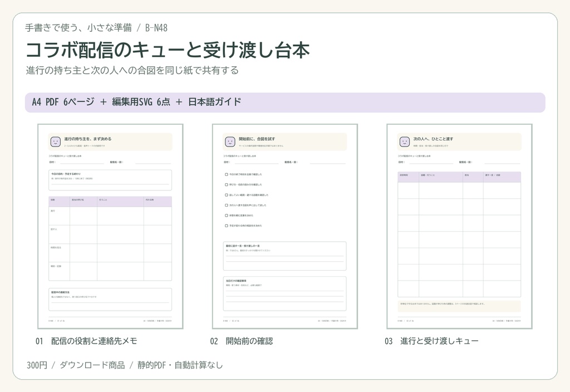Image resolution: width=570 pixels, height=392 pixels.
Task: Click the 時間を見る row label in page 01 table
Action: click(x=56, y=248)
